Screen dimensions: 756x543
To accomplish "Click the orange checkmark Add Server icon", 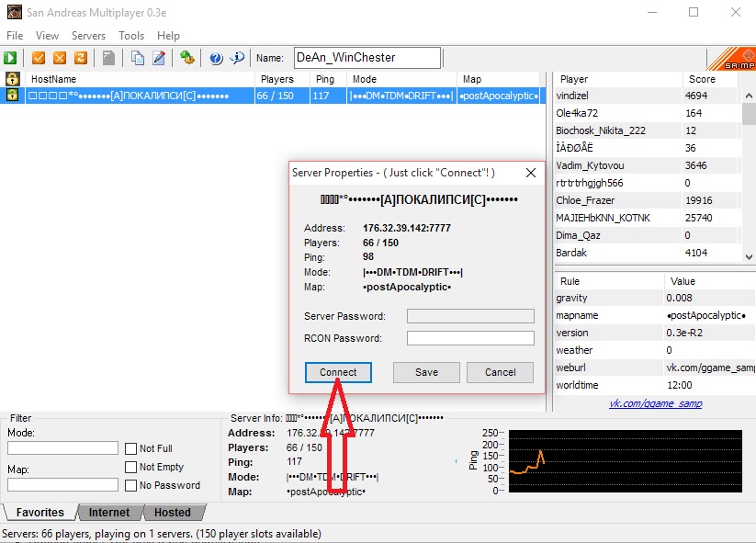I will point(39,58).
